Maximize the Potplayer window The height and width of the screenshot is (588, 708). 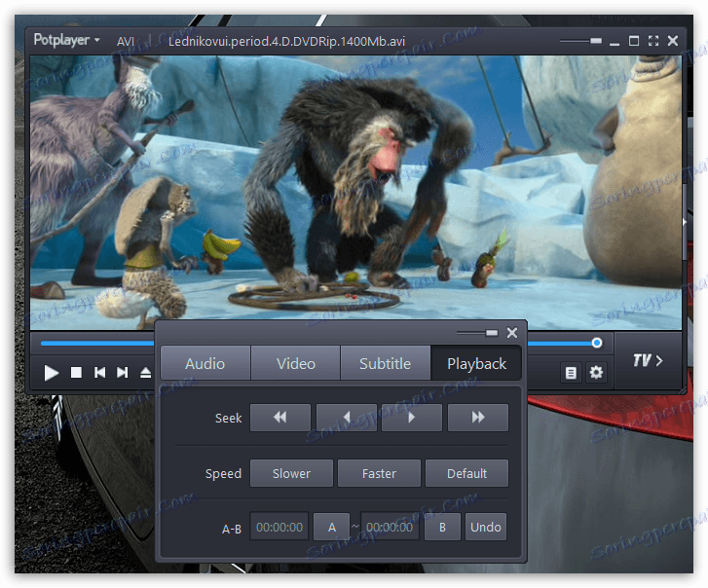634,41
